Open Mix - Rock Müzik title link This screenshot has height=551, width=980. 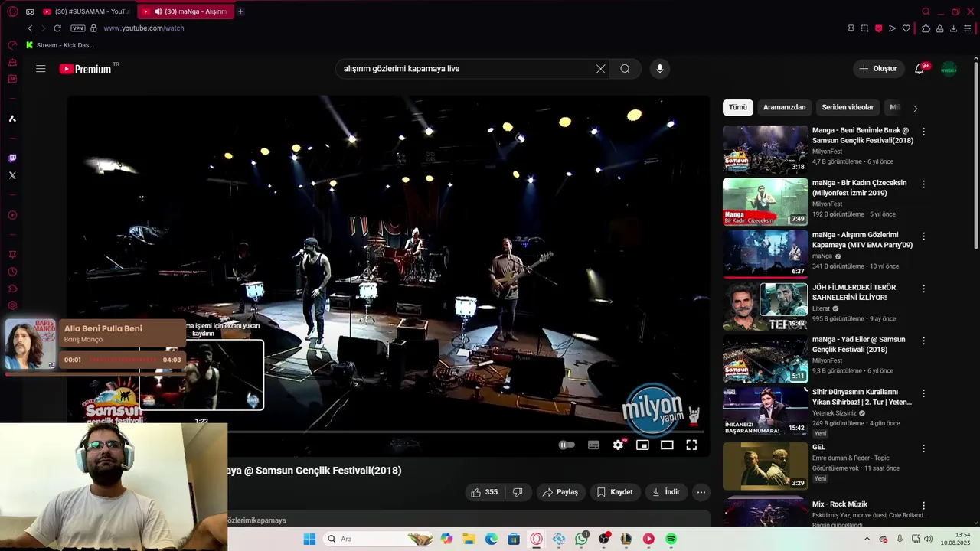[x=840, y=504]
